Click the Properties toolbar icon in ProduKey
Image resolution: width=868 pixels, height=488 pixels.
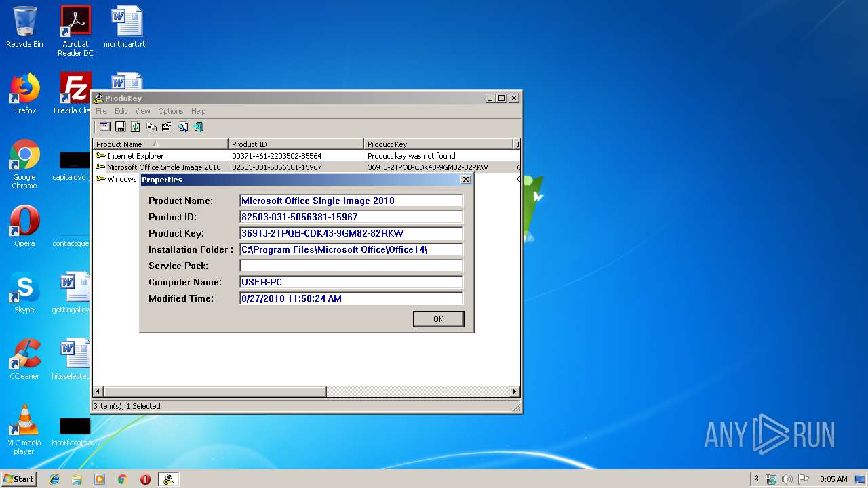click(x=167, y=127)
